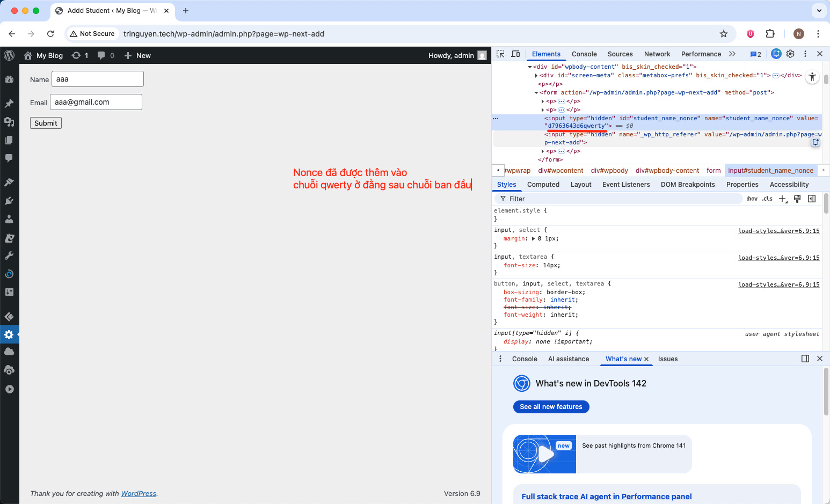Image resolution: width=830 pixels, height=504 pixels.
Task: Open the Computed styles tab
Action: pos(543,185)
